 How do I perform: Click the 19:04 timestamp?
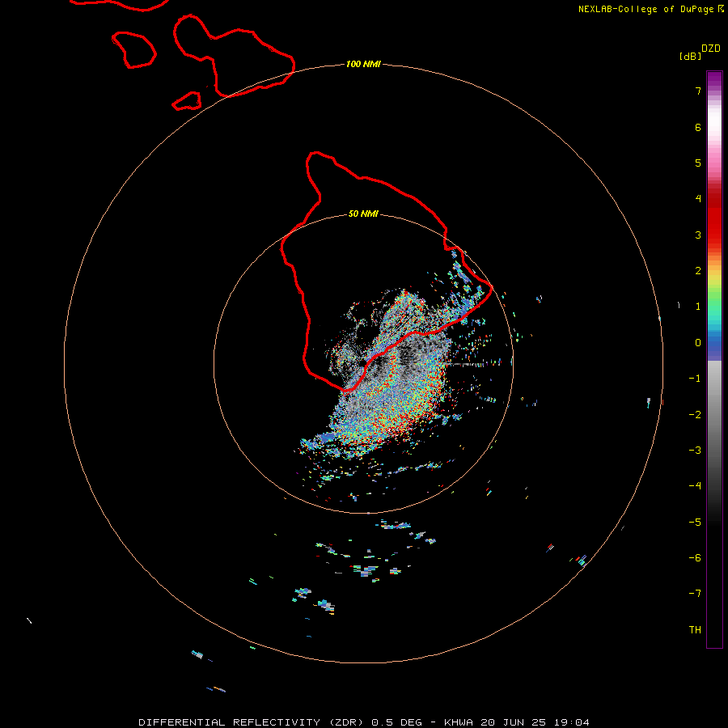(572, 722)
